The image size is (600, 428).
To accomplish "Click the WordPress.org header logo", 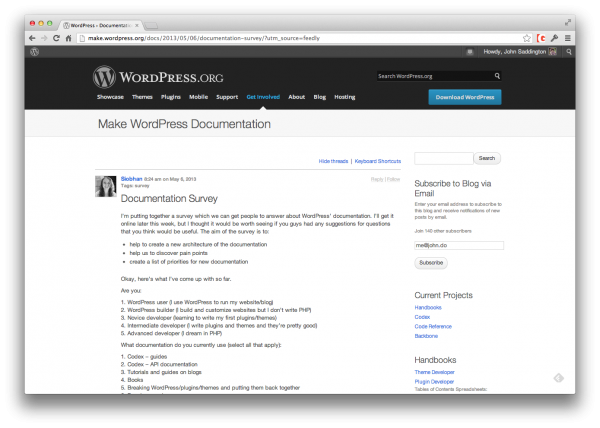I will [158, 77].
